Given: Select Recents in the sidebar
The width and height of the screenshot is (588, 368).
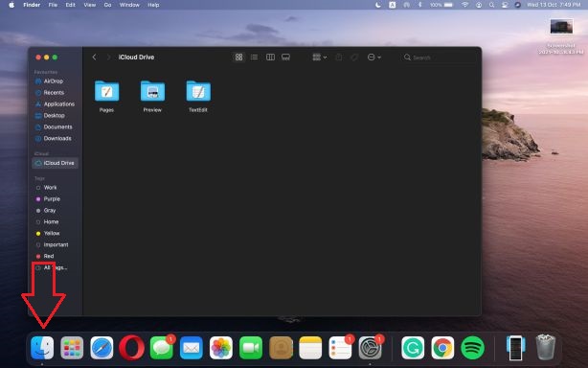Looking at the screenshot, I should pyautogui.click(x=55, y=93).
